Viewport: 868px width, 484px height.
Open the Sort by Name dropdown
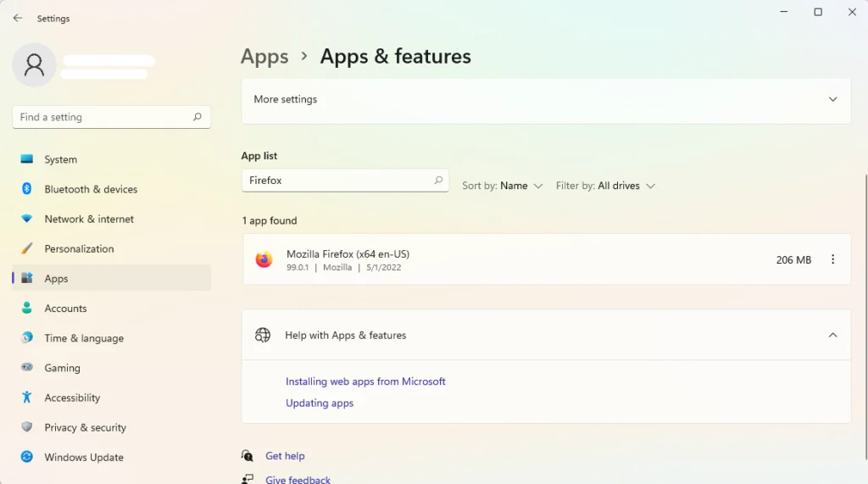point(502,186)
